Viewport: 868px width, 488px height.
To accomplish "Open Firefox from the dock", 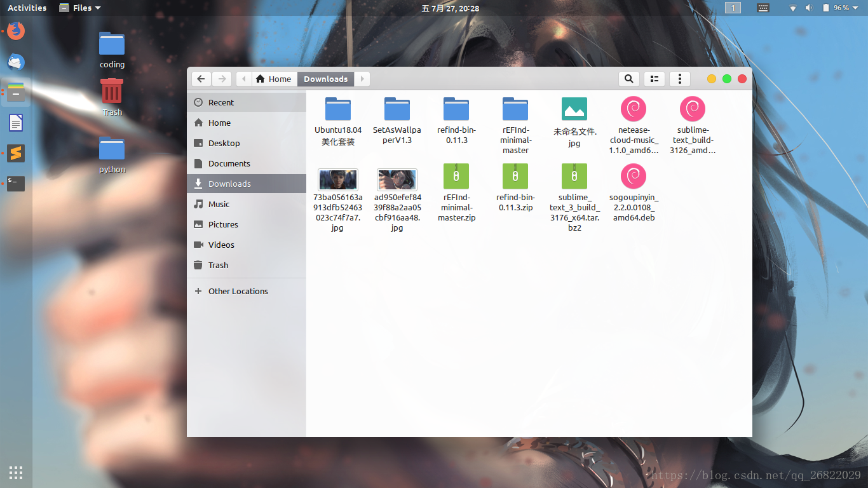I will pyautogui.click(x=16, y=30).
